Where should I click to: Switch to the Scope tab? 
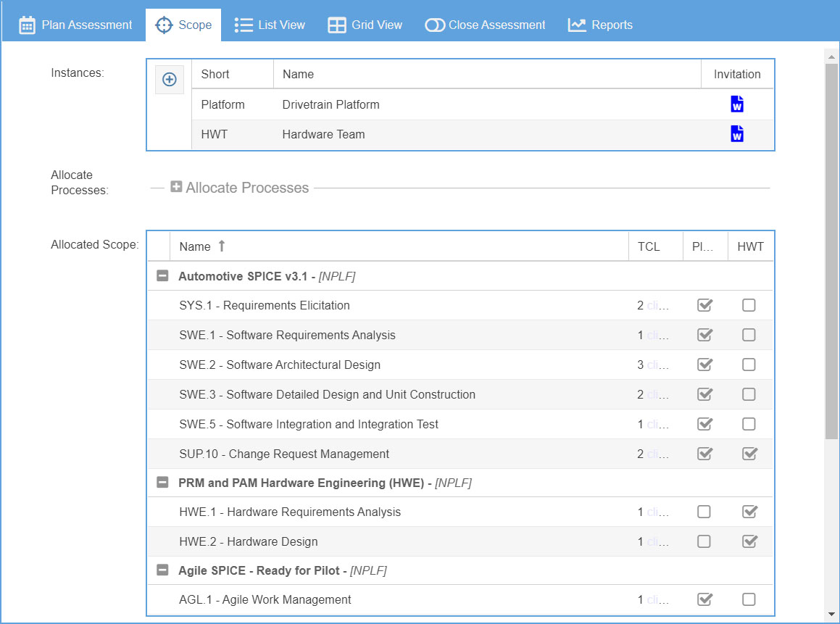click(x=183, y=25)
